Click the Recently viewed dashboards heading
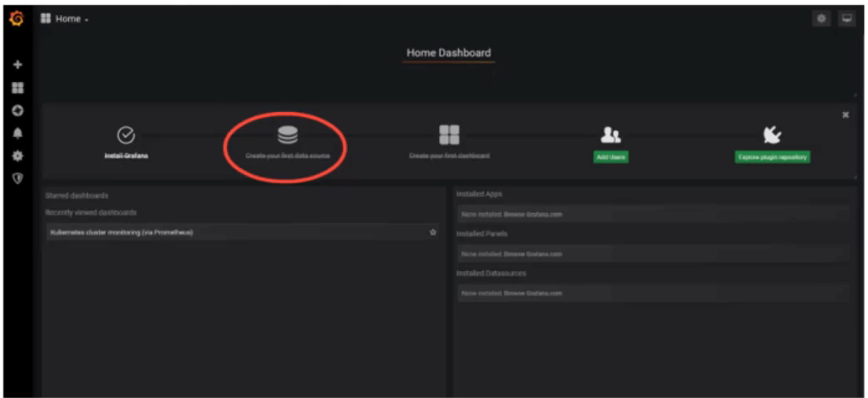868x398 pixels. point(91,212)
